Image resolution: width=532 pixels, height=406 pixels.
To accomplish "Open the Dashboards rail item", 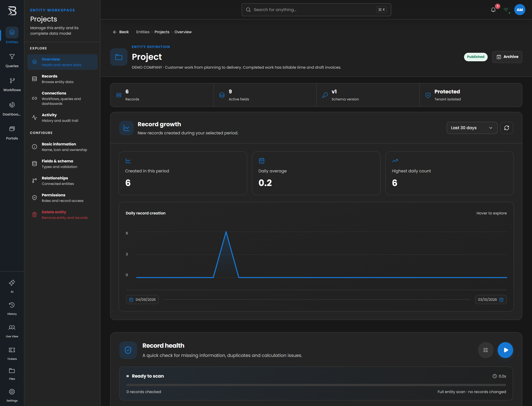I will [12, 109].
